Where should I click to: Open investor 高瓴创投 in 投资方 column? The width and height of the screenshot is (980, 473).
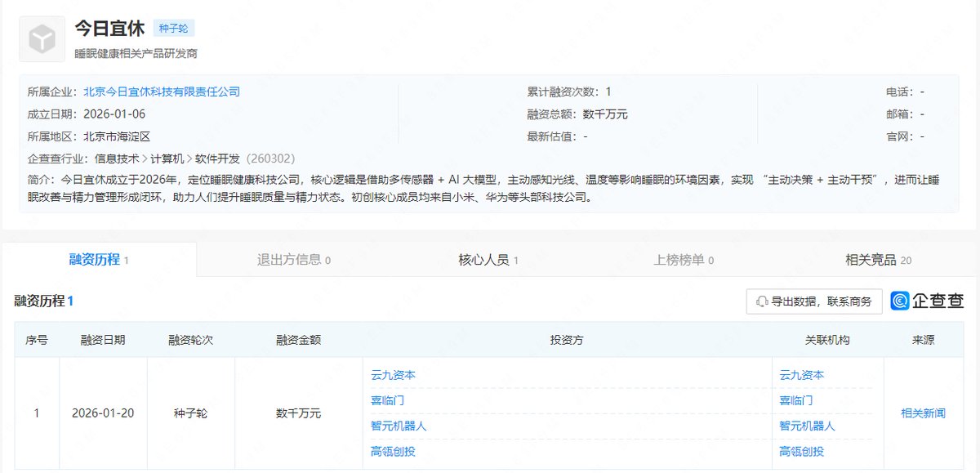pos(394,451)
